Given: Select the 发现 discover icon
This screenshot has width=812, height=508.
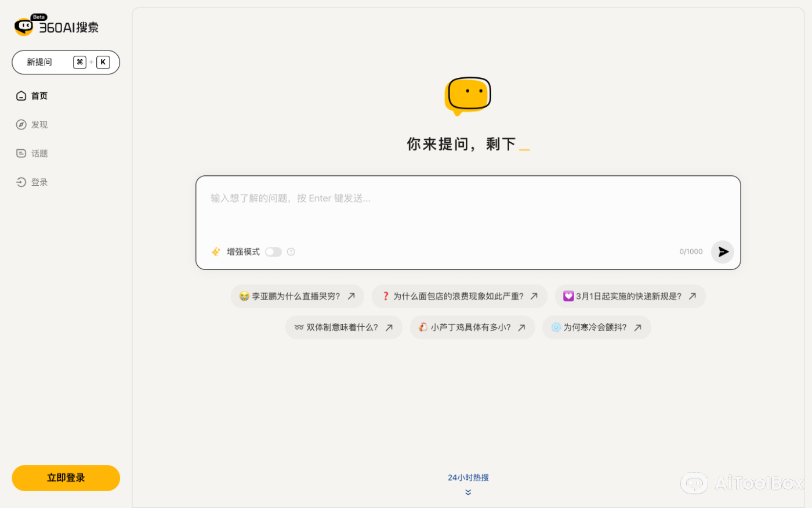Looking at the screenshot, I should click(21, 124).
